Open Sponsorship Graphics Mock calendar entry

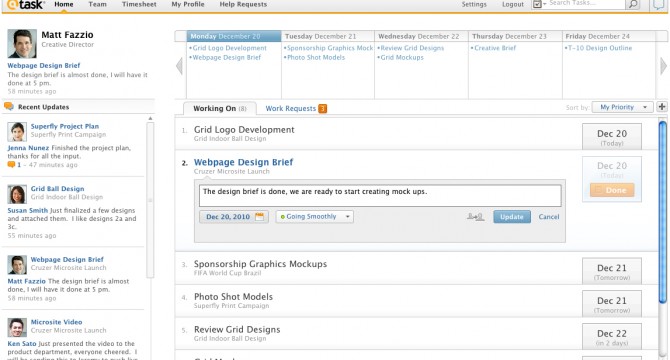[329, 48]
